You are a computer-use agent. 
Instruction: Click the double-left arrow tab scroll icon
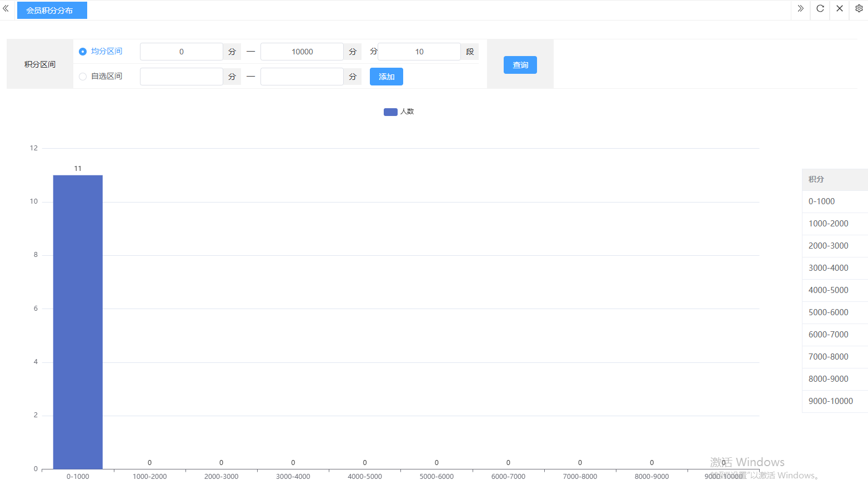(6, 9)
